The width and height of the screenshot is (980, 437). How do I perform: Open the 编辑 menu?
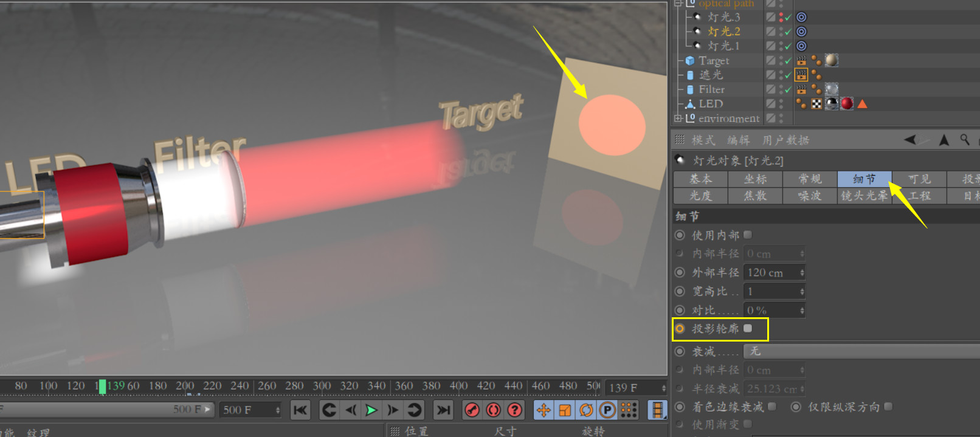[738, 140]
